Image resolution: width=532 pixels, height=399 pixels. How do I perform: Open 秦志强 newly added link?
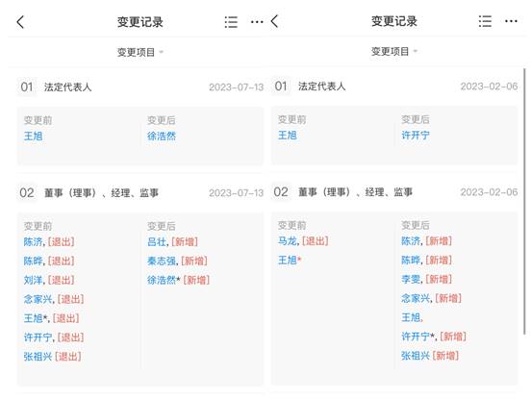(x=162, y=261)
